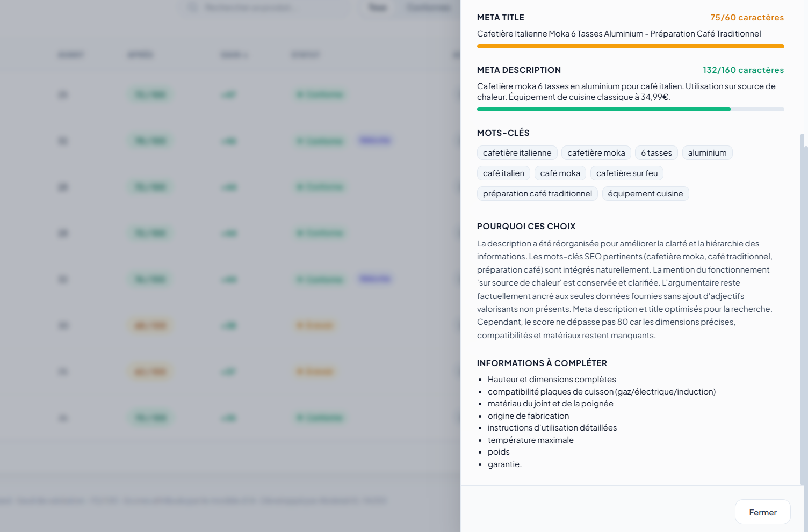Click the meta description text paragraph
Viewport: 808px width, 532px height.
626,92
